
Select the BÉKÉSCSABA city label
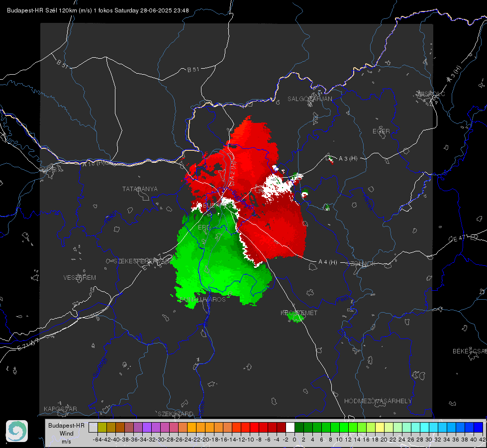coord(470,351)
